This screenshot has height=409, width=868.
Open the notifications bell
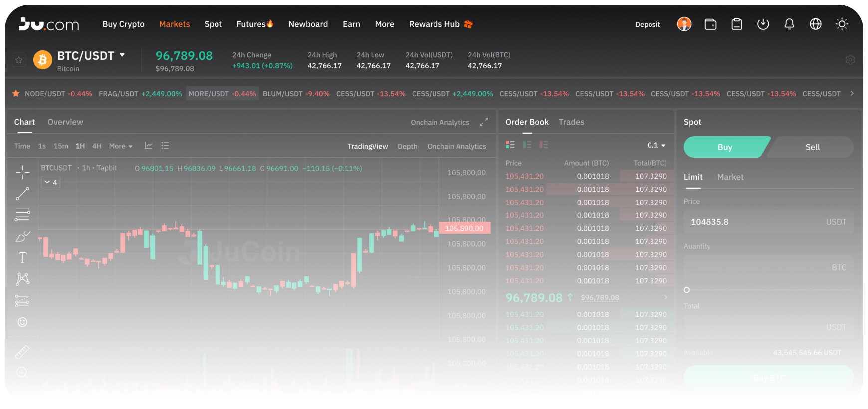pos(789,24)
